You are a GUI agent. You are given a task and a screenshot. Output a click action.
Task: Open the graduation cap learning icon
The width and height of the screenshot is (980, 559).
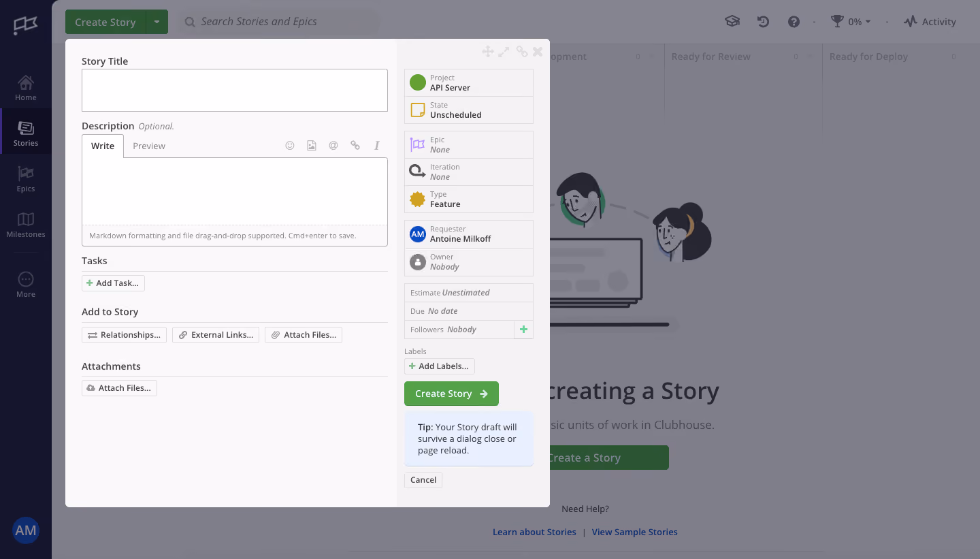pos(732,22)
